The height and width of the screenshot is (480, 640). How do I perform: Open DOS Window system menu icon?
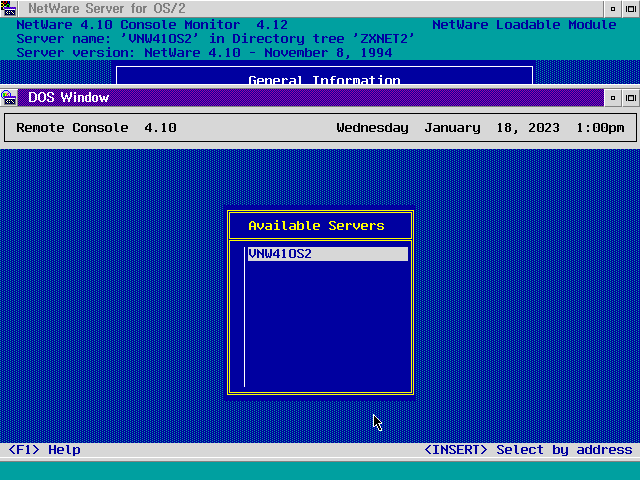coord(8,98)
